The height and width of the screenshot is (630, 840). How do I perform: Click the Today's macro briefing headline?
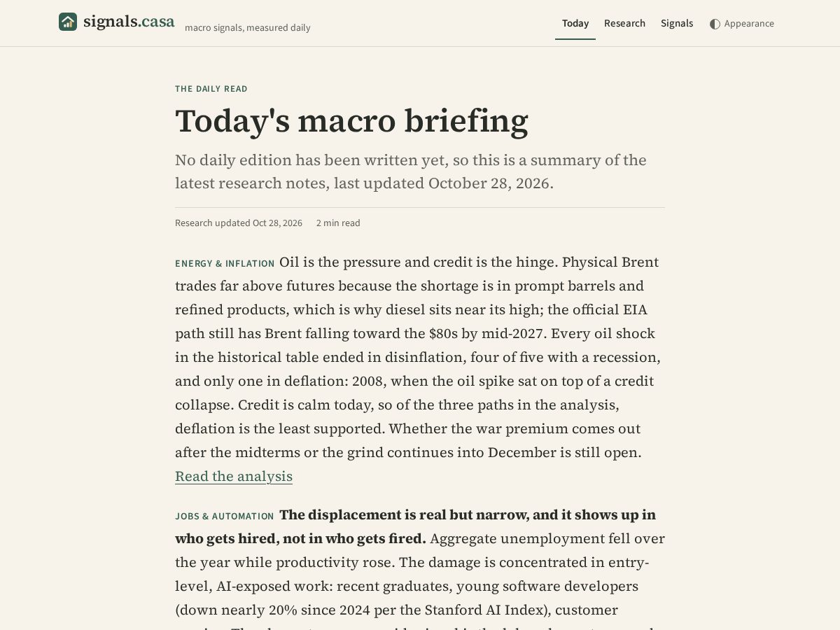point(351,120)
